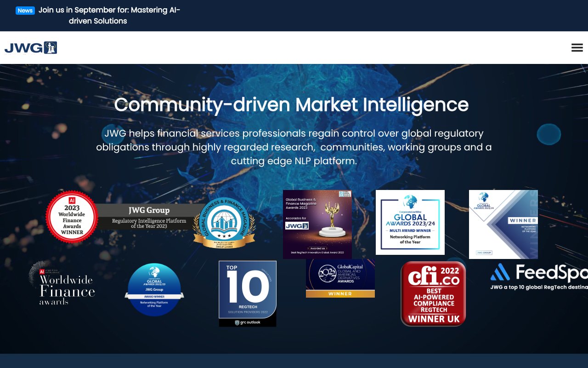Click the blue Global Awards 2022/23 medal badge
The height and width of the screenshot is (368, 588).
point(154,290)
